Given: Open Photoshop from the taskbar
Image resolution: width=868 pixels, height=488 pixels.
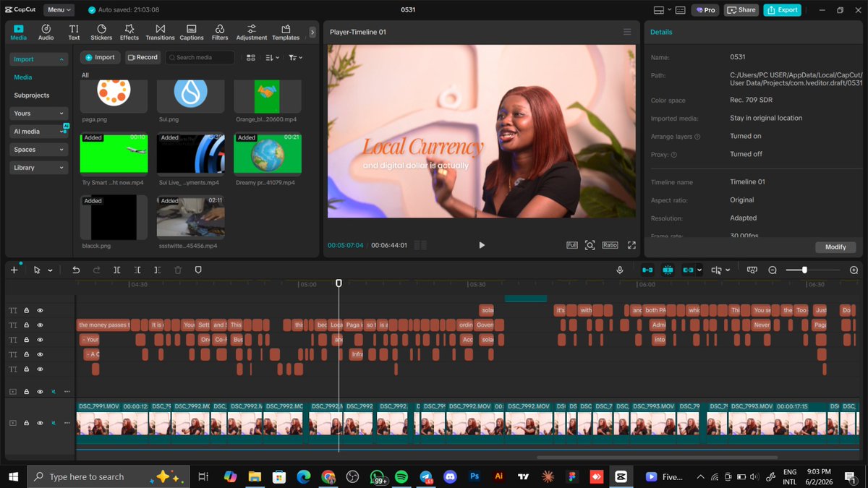Looking at the screenshot, I should [475, 476].
